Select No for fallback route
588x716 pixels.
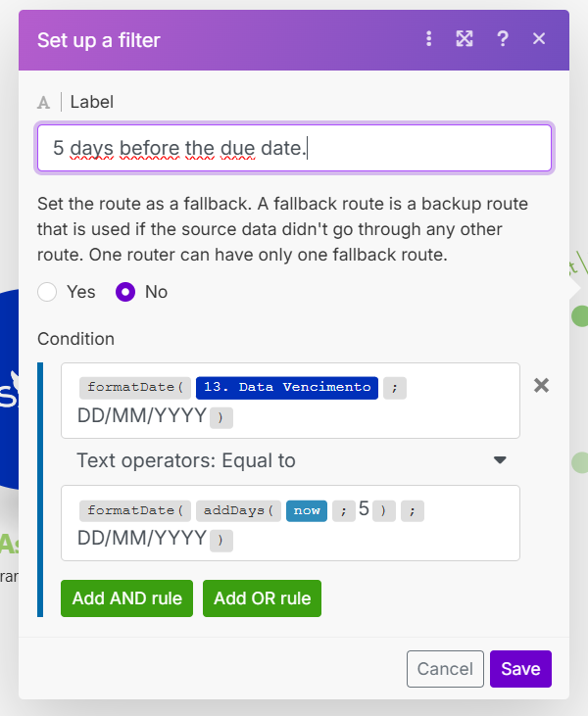pyautogui.click(x=125, y=291)
